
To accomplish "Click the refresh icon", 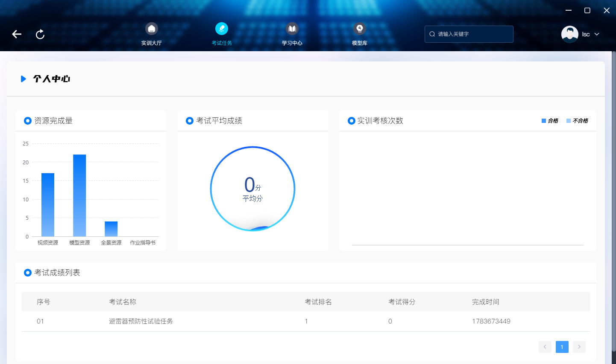I will point(40,34).
